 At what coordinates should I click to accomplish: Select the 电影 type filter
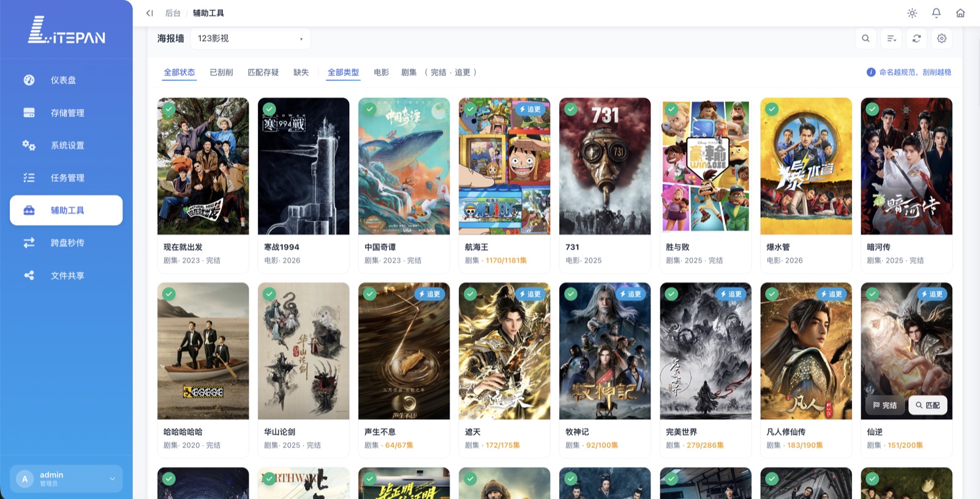[x=382, y=72]
